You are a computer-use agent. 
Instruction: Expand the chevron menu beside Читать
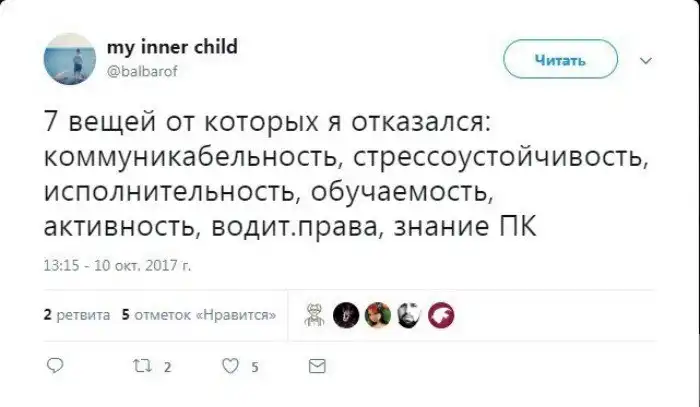(x=644, y=60)
